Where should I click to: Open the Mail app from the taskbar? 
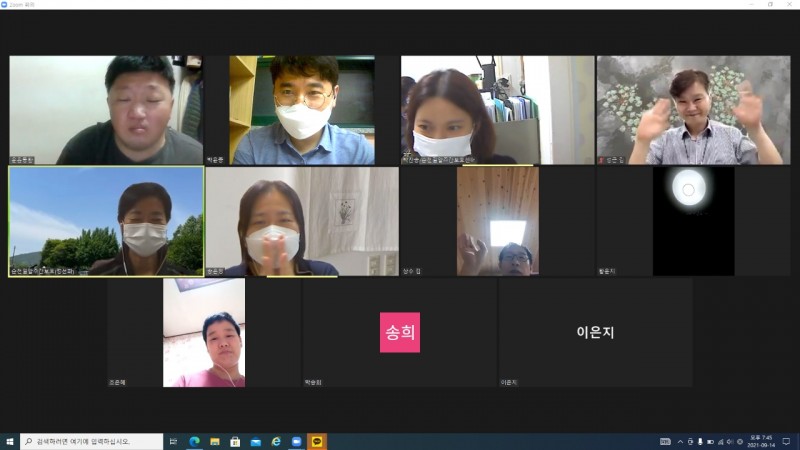click(x=256, y=441)
